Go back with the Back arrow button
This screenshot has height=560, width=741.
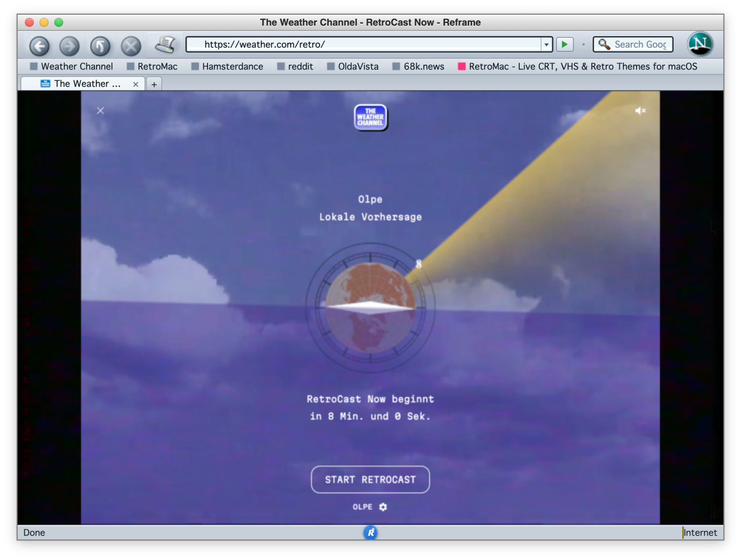pyautogui.click(x=39, y=46)
